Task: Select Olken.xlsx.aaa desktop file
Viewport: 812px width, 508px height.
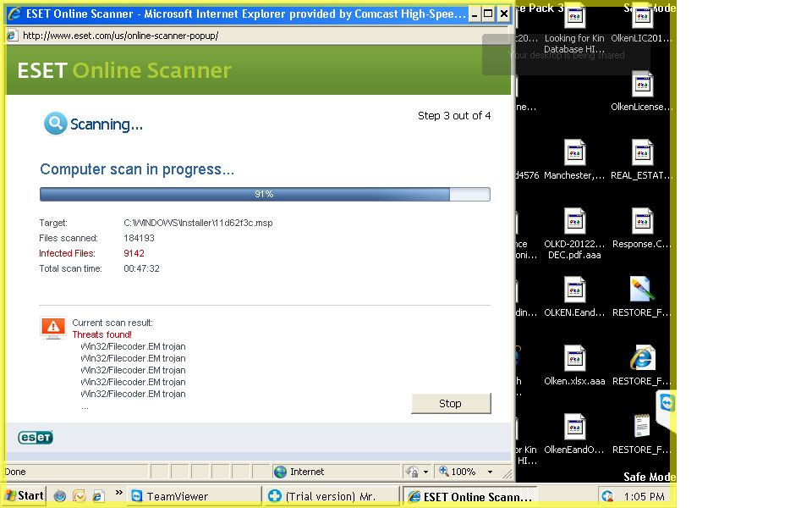Action: (574, 367)
